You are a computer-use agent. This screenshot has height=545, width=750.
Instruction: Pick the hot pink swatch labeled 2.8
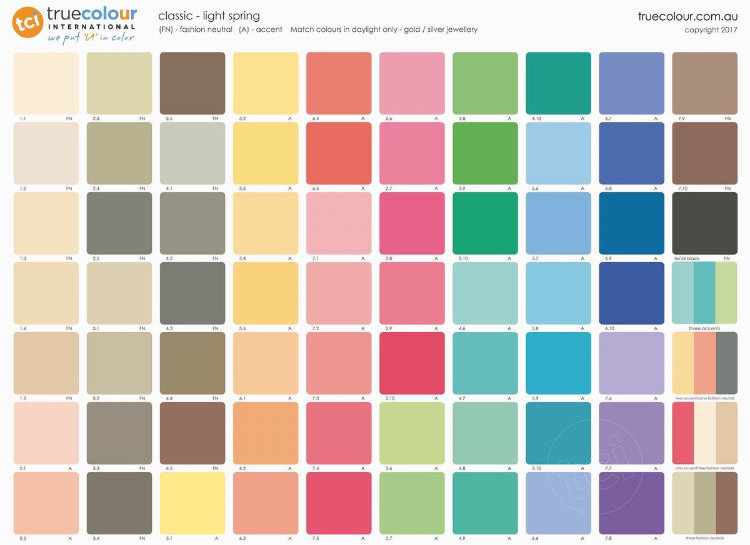click(x=412, y=223)
